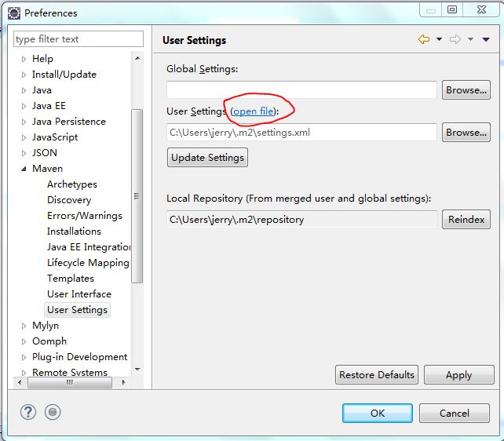Click the Global Settings path field
This screenshot has width=504, height=441.
click(x=301, y=90)
